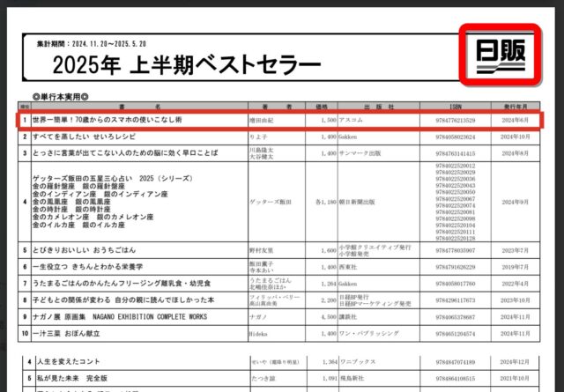Viewport: 564px width, 392px height.
Task: Click price 1,091
Action: 329,379
